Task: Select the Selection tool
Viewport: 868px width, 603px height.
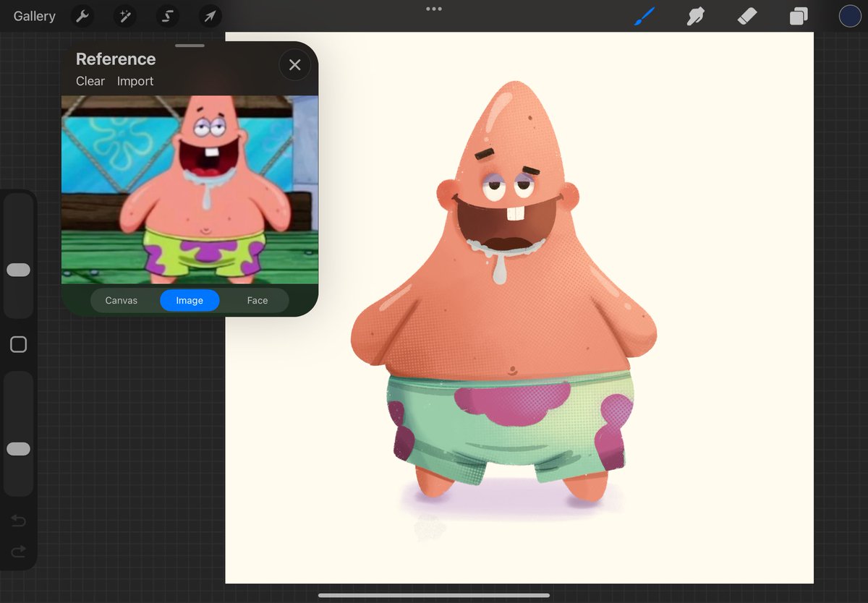Action: click(168, 16)
